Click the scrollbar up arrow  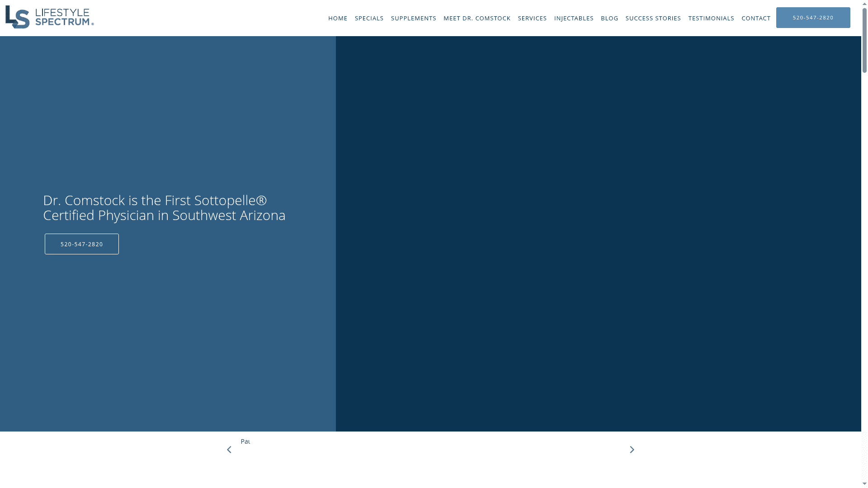[x=864, y=4]
